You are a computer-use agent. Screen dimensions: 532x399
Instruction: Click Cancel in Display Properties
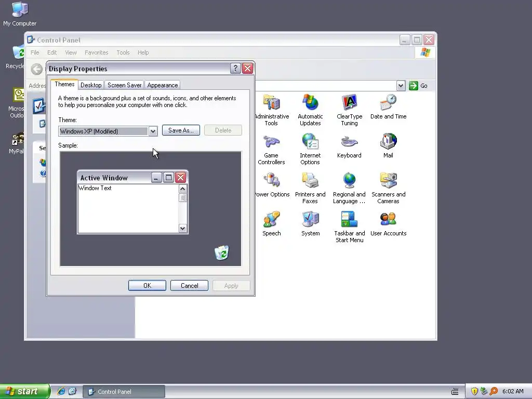tap(189, 286)
